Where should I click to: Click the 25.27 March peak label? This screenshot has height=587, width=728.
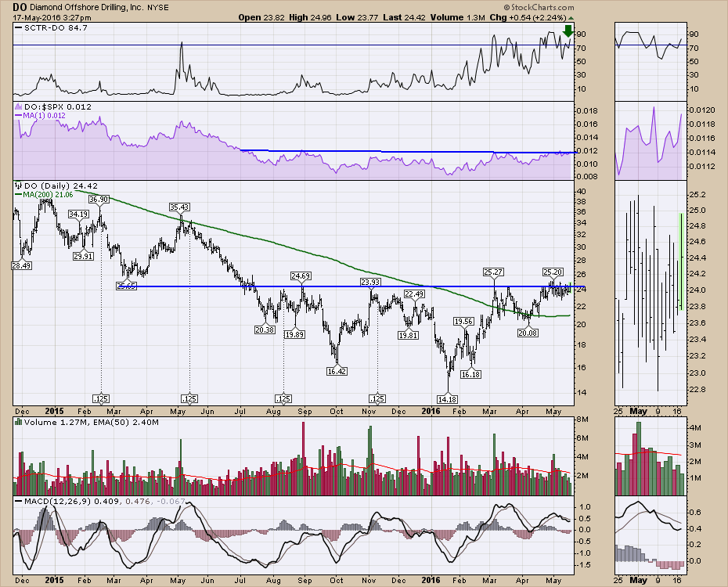click(492, 272)
